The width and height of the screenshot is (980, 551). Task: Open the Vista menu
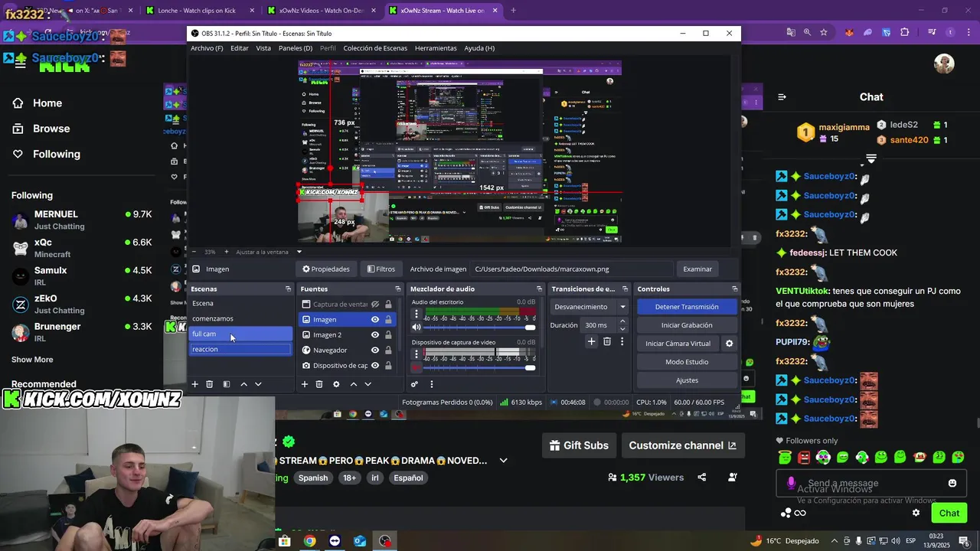pos(263,48)
